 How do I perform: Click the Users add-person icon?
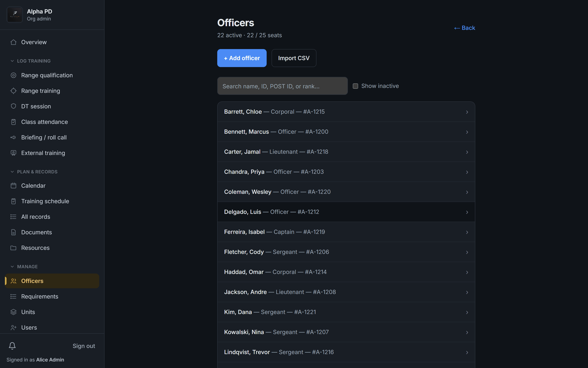13,328
